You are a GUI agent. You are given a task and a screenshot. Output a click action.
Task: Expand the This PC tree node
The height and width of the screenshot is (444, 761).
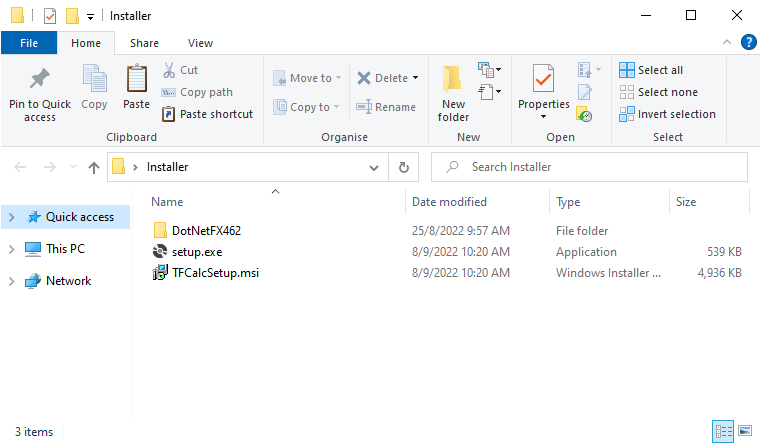[11, 249]
